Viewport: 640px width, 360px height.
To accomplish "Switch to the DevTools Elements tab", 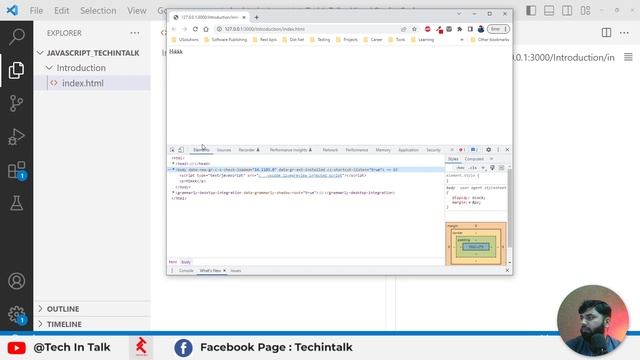I will [x=201, y=150].
